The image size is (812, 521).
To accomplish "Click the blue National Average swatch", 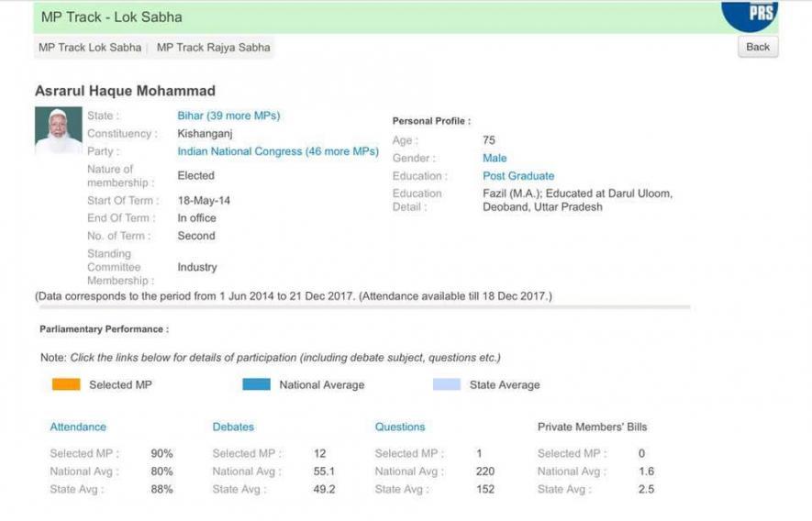I will tap(256, 384).
